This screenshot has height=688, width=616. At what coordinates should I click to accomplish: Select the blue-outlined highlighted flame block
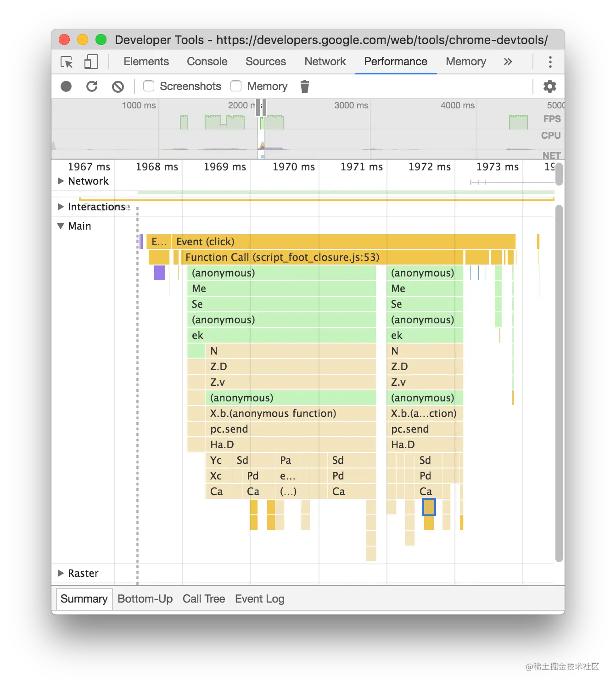429,507
